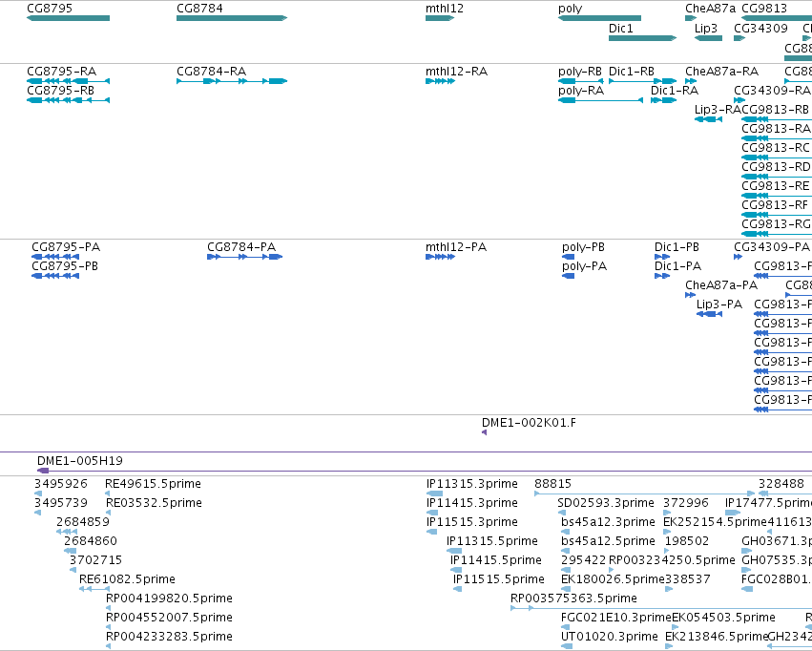Click the SD02593.3prime EST label
Viewport: 812px width, 651px height.
pos(606,503)
